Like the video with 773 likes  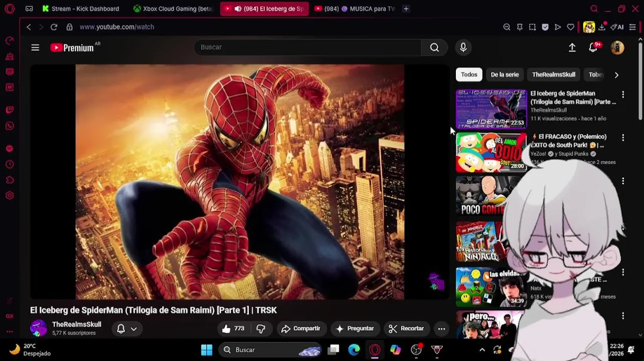tap(233, 328)
